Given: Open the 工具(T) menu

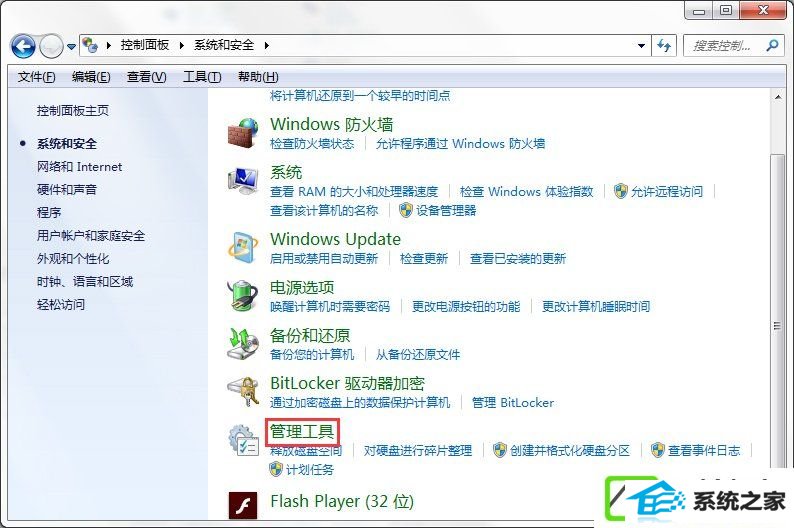Looking at the screenshot, I should pos(202,77).
